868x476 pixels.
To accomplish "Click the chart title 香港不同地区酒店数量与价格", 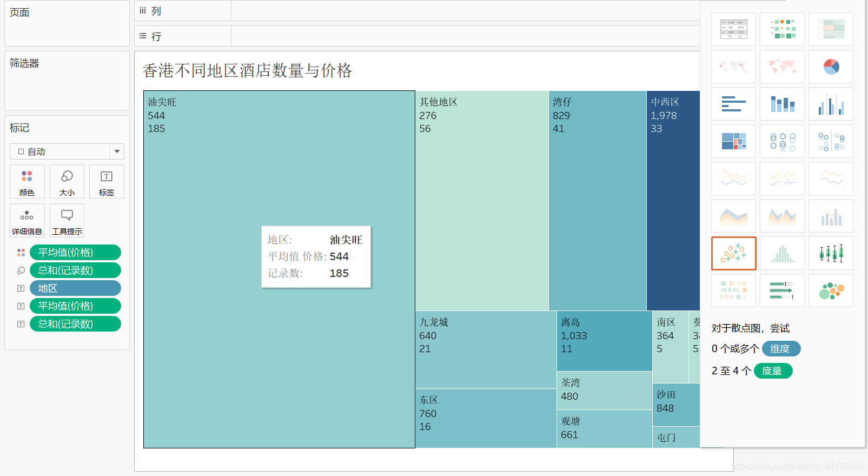I will (247, 70).
